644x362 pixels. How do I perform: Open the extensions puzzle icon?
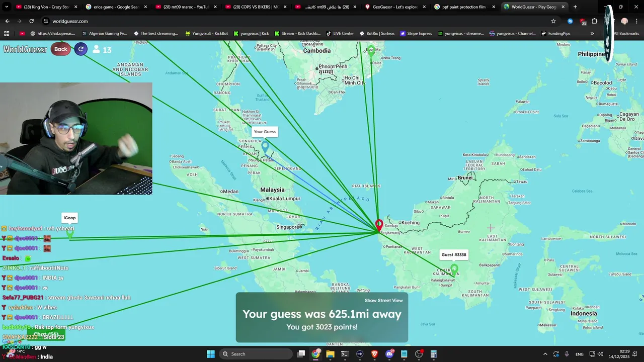[595, 21]
